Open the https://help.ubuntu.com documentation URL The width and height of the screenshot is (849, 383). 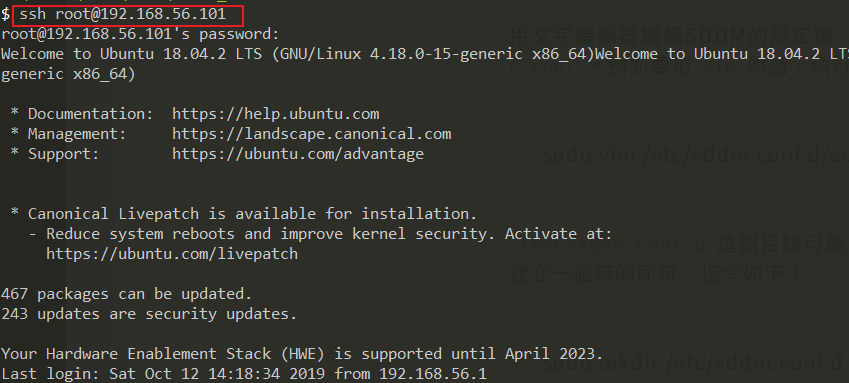tap(276, 114)
